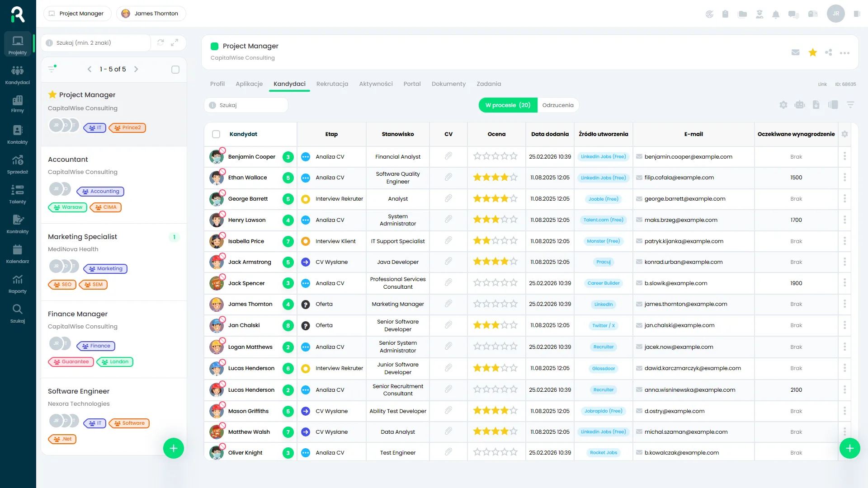This screenshot has width=868, height=488.
Task: Open row menu for Ethan Wallace
Action: pos(844,178)
